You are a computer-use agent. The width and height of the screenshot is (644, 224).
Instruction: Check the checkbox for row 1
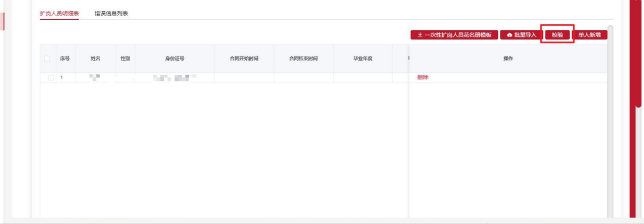point(51,77)
